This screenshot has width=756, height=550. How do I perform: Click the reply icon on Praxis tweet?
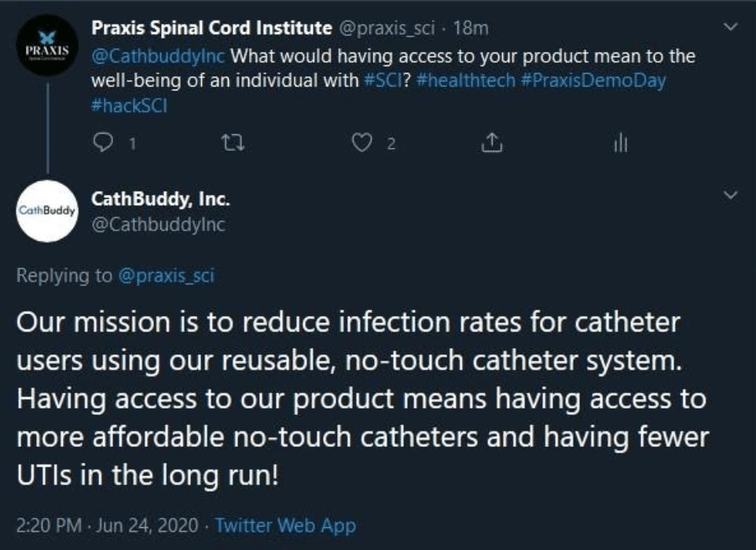click(x=102, y=143)
